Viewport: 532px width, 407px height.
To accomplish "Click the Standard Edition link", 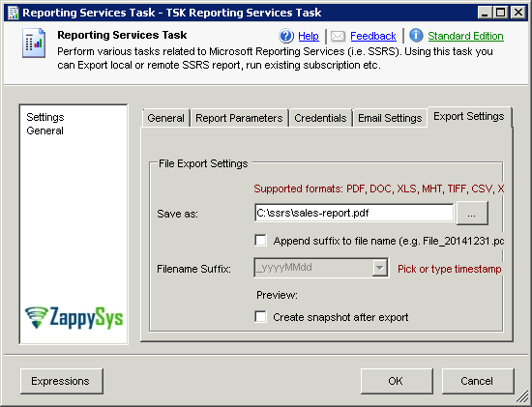I will [465, 36].
